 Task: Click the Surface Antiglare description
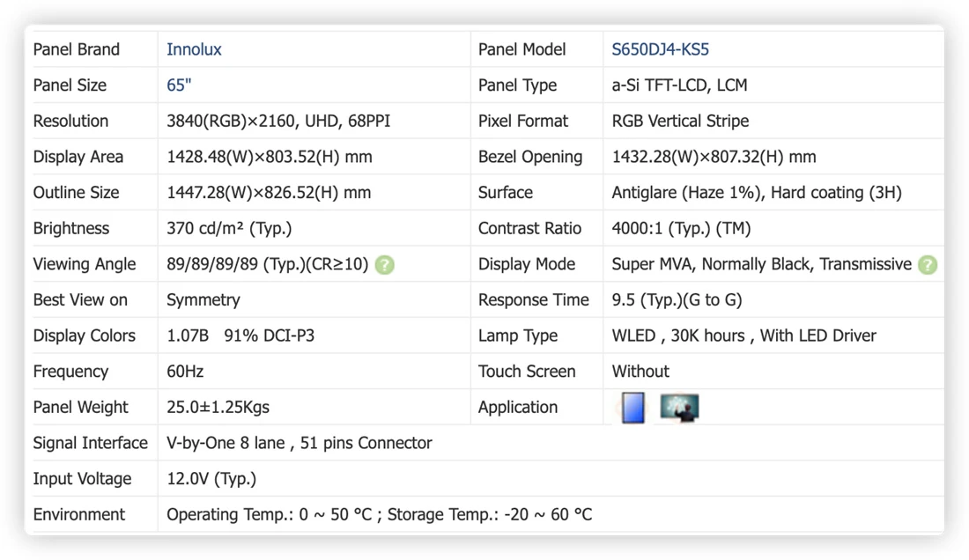click(757, 193)
